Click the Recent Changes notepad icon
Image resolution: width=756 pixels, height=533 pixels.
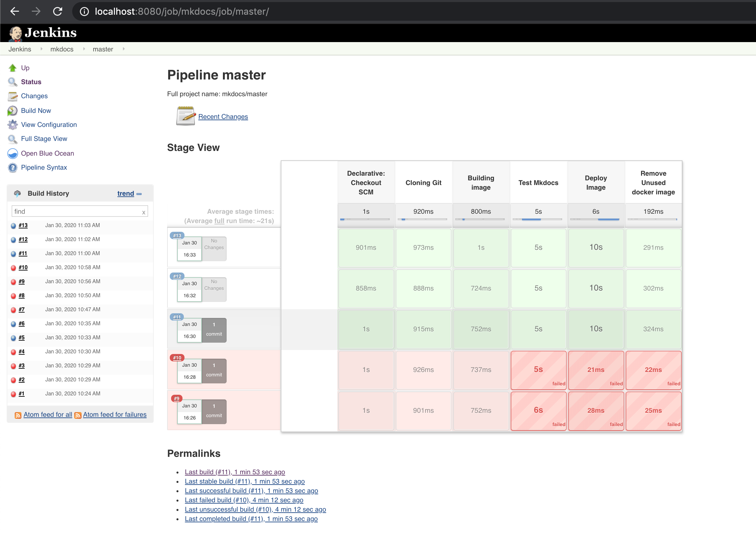click(185, 116)
